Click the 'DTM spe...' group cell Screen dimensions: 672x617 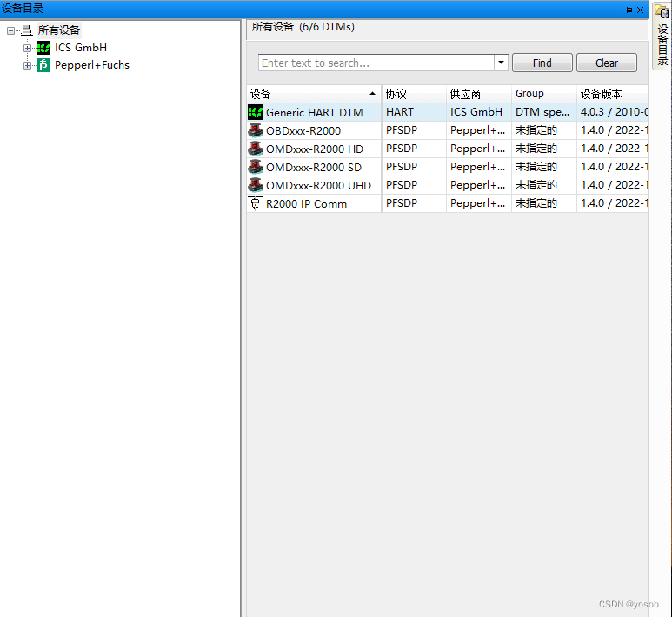544,112
